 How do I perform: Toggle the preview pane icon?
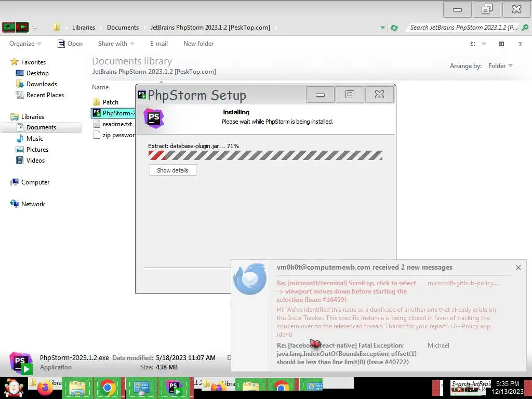501,44
